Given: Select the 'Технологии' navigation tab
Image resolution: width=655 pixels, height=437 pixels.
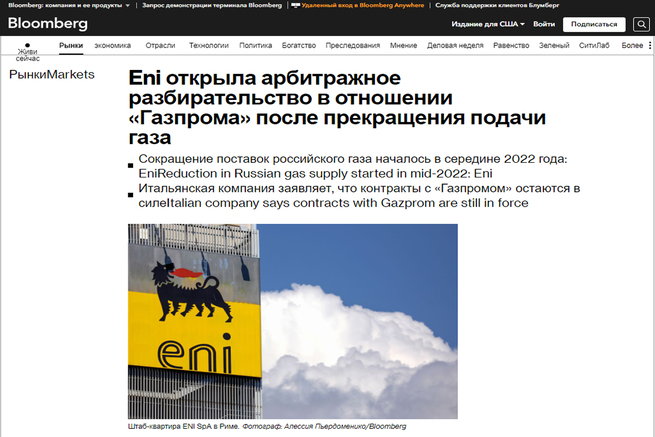Looking at the screenshot, I should click(209, 46).
